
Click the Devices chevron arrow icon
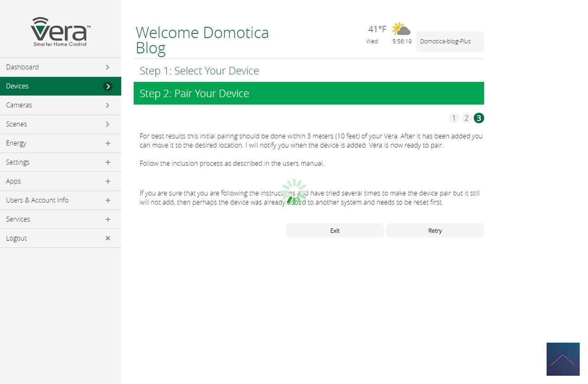pos(108,86)
